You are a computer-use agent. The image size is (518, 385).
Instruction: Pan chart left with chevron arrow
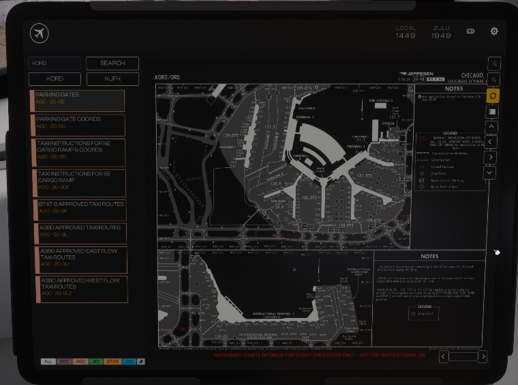[491, 142]
